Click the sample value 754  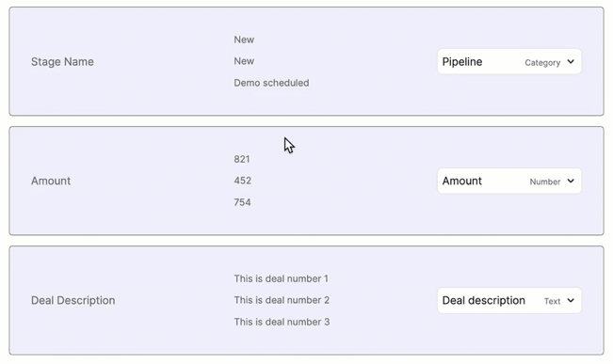point(242,202)
